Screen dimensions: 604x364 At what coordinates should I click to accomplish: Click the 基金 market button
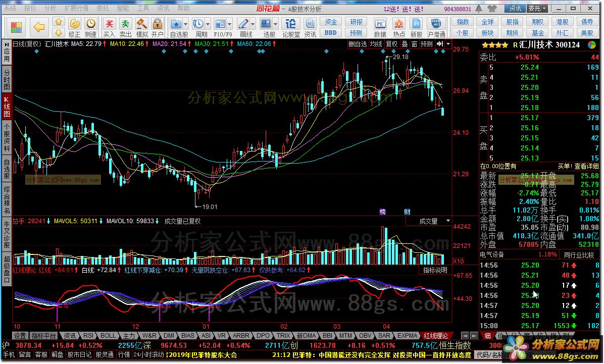[538, 33]
